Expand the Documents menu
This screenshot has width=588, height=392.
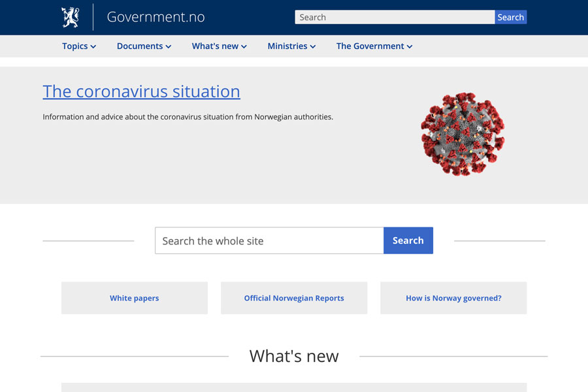pos(144,46)
